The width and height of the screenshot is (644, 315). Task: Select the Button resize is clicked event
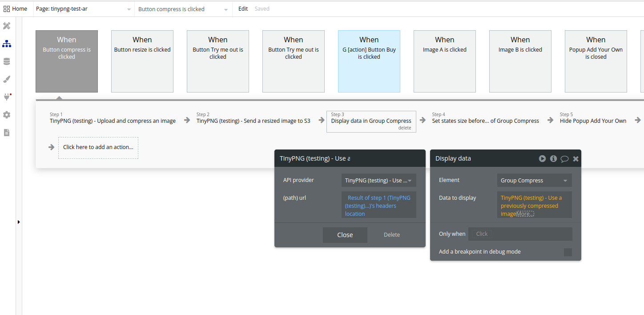click(142, 61)
